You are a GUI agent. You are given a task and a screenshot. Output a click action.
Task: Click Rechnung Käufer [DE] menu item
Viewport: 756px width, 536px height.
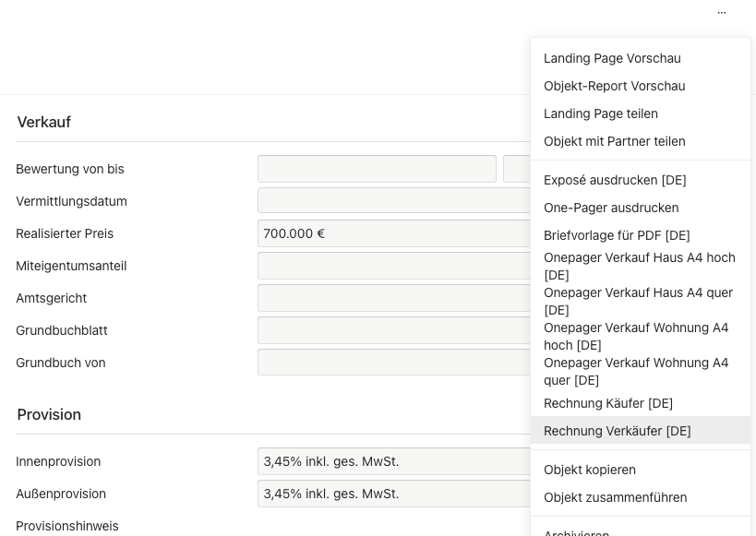click(607, 403)
